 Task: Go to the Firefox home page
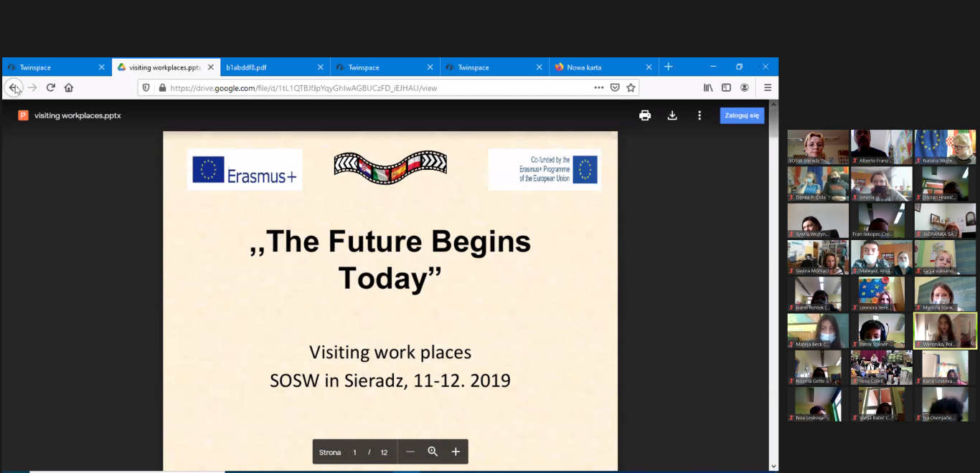[69, 87]
